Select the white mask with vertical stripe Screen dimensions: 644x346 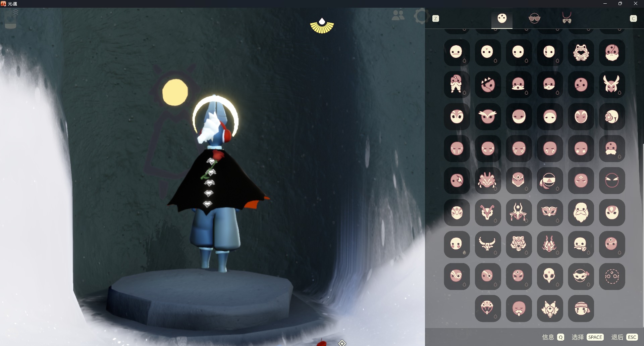pos(550,53)
